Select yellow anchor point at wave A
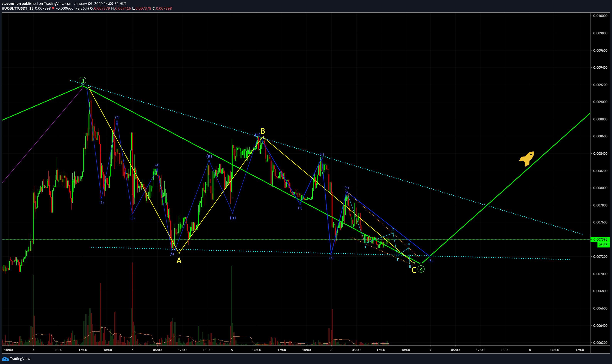Viewport: 612px width, 364px height. 179,253
